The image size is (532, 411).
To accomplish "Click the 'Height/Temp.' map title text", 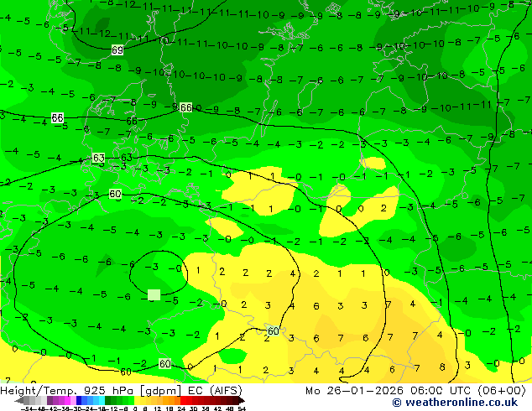I will 39,390.
